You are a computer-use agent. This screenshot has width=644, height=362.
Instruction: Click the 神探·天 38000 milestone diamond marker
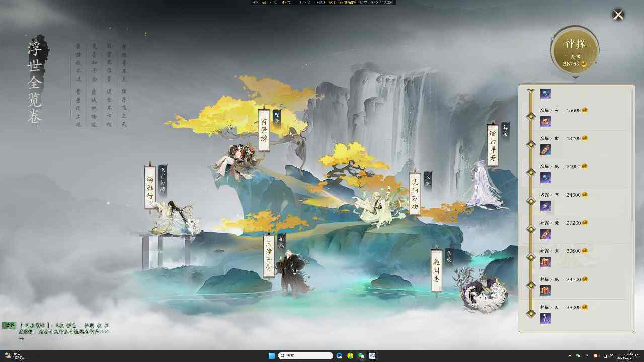click(530, 314)
